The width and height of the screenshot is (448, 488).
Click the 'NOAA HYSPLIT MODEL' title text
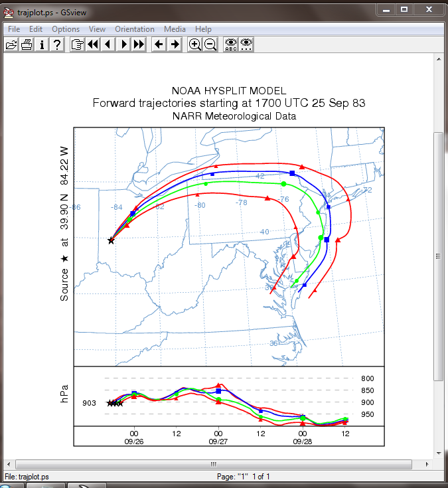click(x=229, y=90)
